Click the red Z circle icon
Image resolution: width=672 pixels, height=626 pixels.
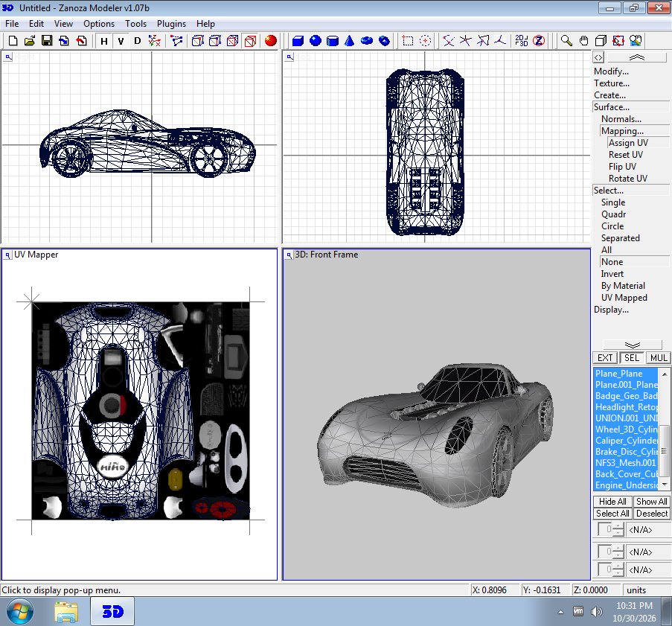tap(539, 41)
